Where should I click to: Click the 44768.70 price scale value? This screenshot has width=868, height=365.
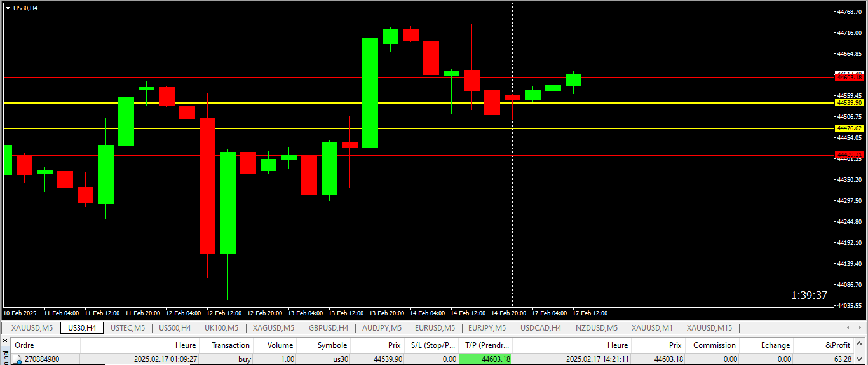pyautogui.click(x=849, y=12)
